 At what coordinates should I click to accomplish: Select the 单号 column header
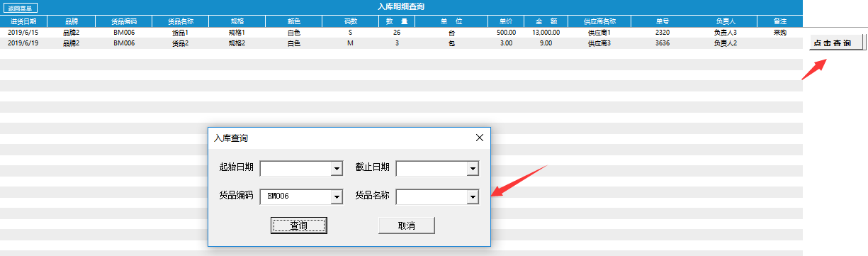663,21
